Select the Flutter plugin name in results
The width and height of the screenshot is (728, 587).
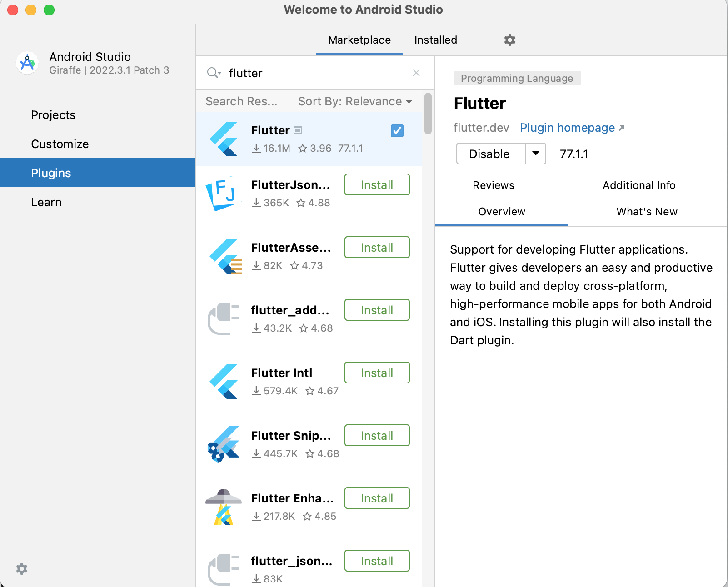[x=270, y=130]
